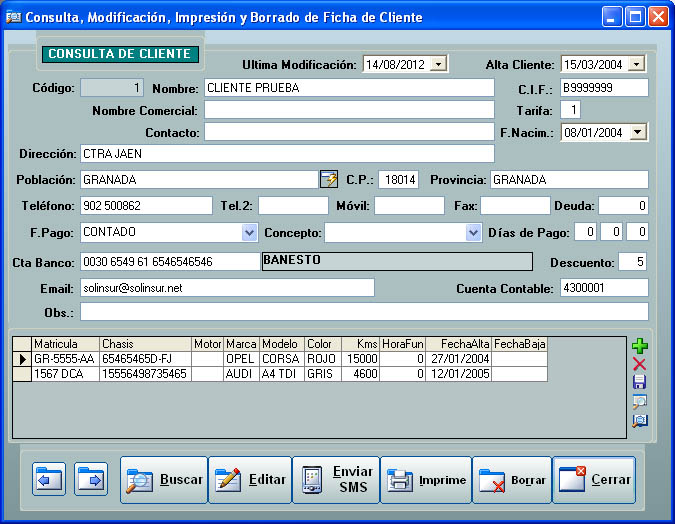Click the Cuenta Contable field 4300001
The height and width of the screenshot is (524, 675).
(604, 288)
